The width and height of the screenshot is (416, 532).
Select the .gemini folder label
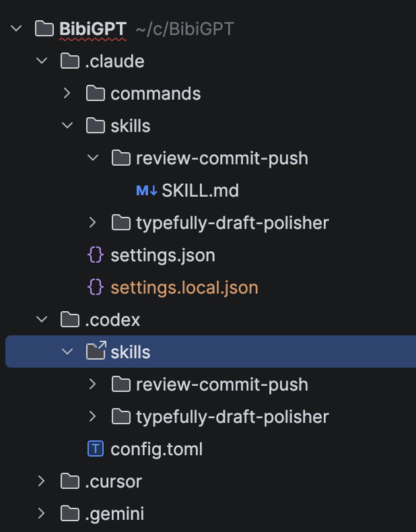pos(114,513)
